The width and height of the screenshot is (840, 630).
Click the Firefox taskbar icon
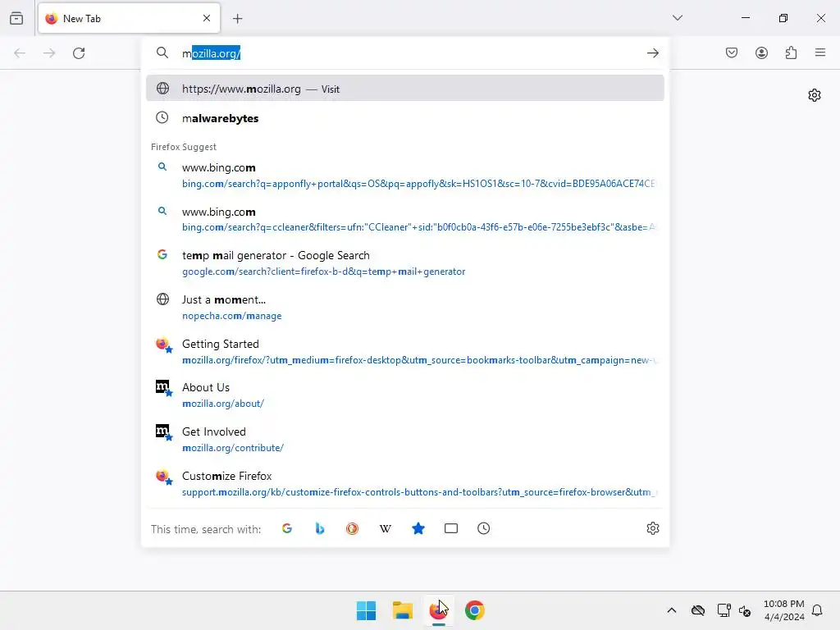pos(438,610)
